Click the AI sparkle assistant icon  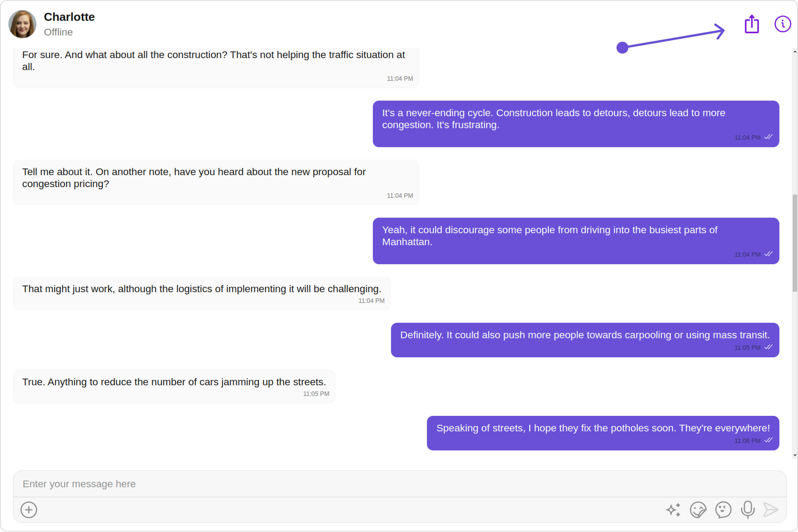pyautogui.click(x=673, y=510)
